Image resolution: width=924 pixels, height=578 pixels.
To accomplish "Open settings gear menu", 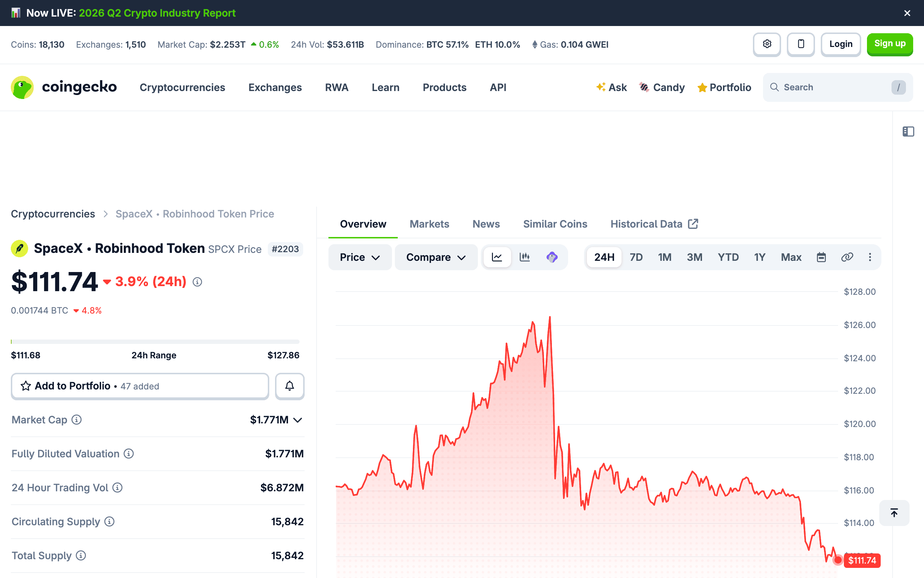I will [767, 44].
